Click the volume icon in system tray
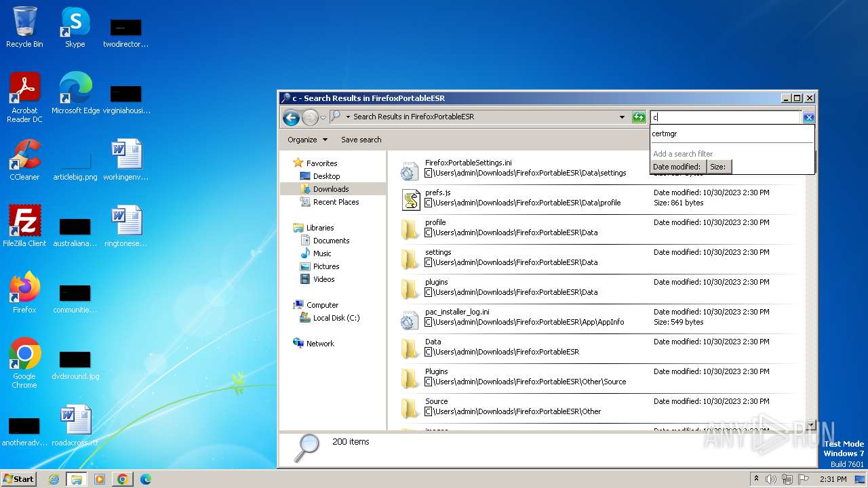Screen dimensions: 868x488 click(771, 479)
